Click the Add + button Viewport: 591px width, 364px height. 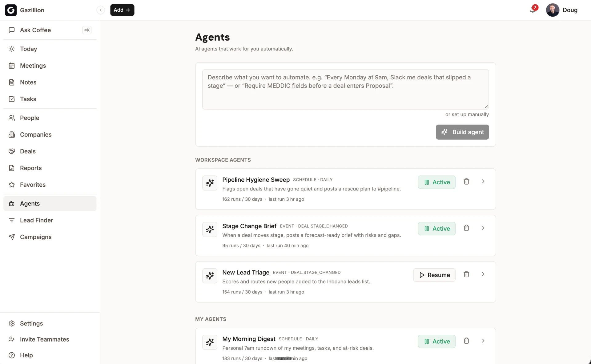click(122, 10)
